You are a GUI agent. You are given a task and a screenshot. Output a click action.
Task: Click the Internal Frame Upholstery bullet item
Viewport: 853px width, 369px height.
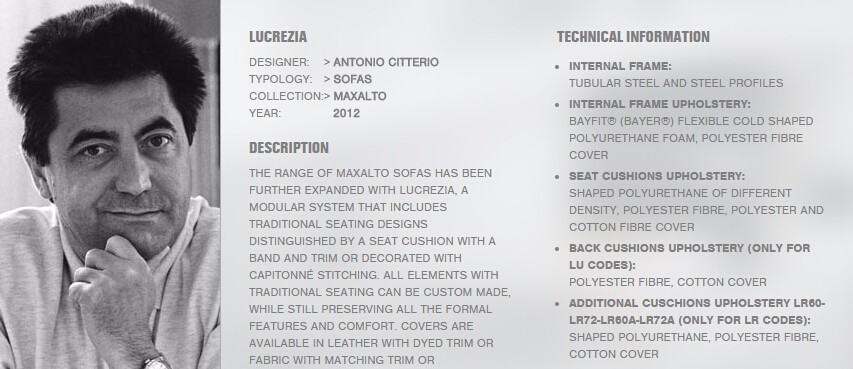tap(691, 130)
